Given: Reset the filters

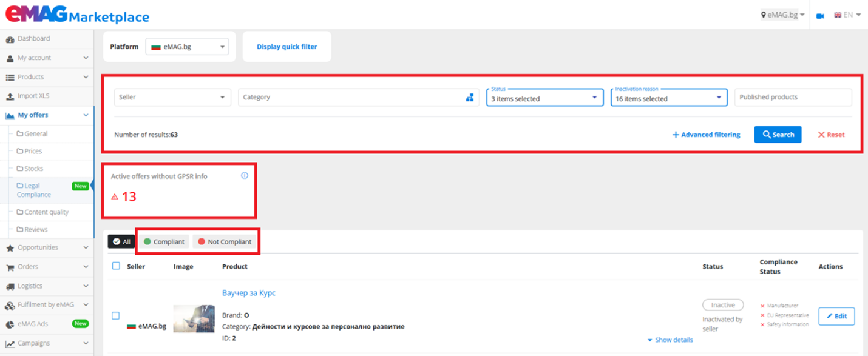Looking at the screenshot, I should [831, 135].
